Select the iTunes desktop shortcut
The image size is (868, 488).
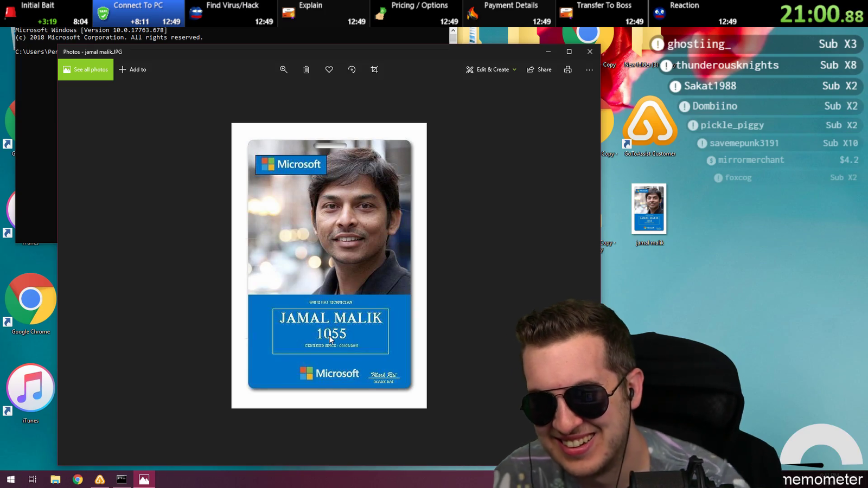pos(31,394)
